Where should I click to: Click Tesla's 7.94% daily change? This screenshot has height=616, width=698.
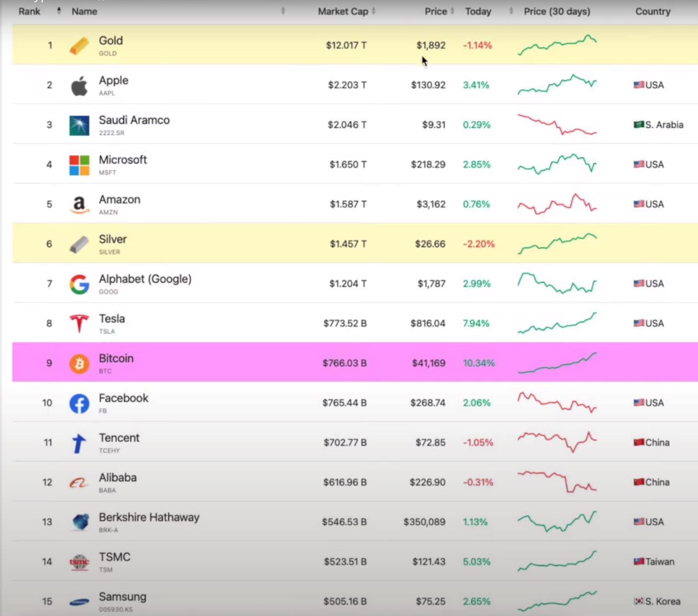pyautogui.click(x=476, y=323)
